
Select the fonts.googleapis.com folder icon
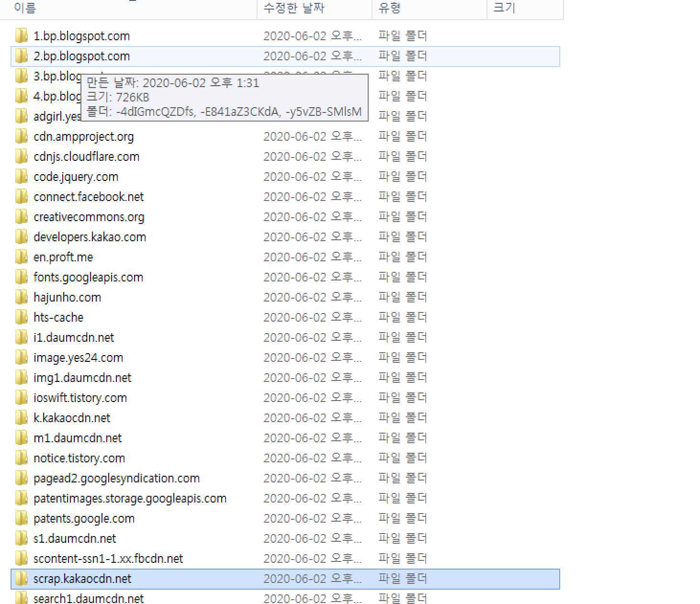[21, 277]
